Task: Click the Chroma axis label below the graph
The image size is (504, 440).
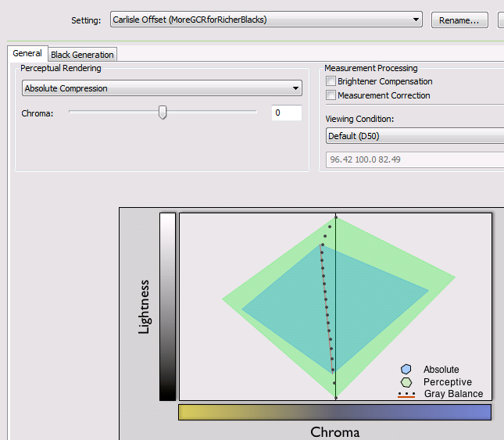Action: [x=334, y=431]
